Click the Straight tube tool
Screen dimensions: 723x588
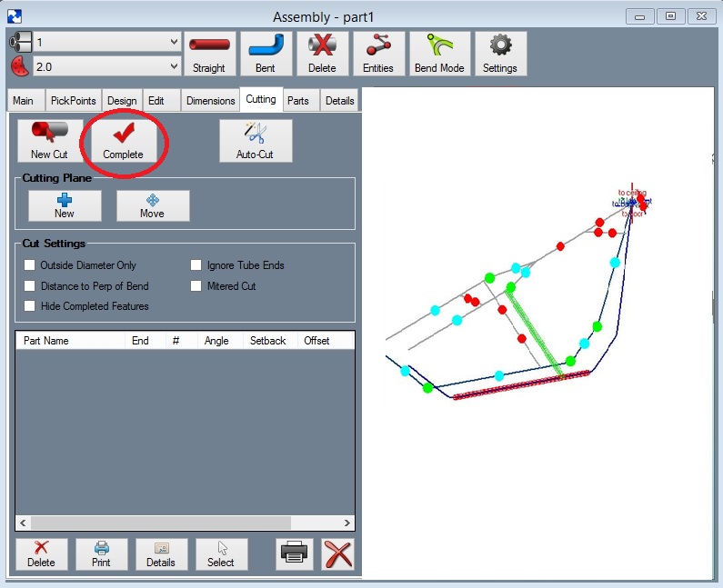pyautogui.click(x=209, y=54)
